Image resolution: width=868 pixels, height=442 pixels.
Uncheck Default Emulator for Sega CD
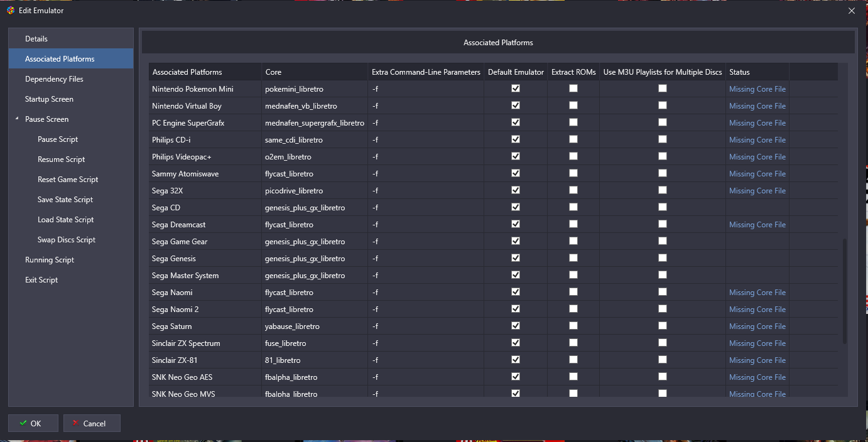point(516,207)
